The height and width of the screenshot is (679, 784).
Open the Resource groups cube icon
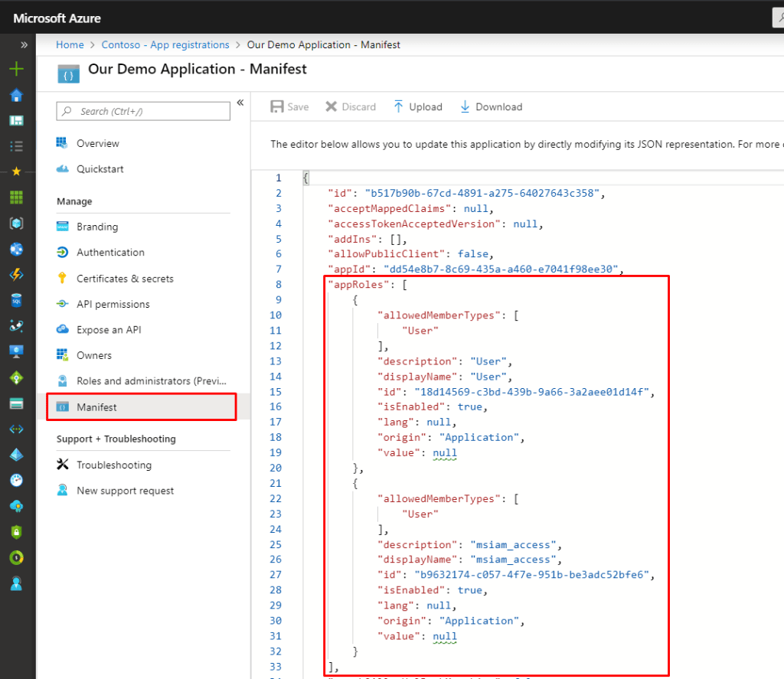click(17, 223)
